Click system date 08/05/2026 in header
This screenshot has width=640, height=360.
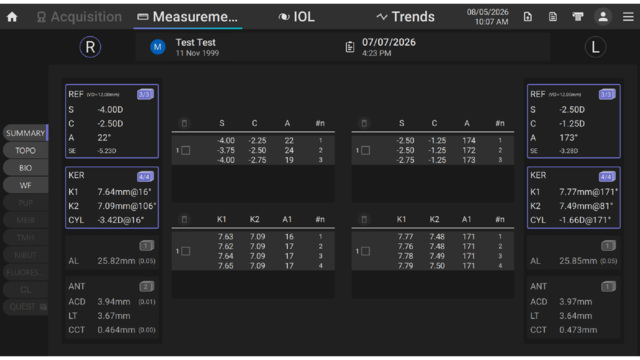(x=488, y=12)
